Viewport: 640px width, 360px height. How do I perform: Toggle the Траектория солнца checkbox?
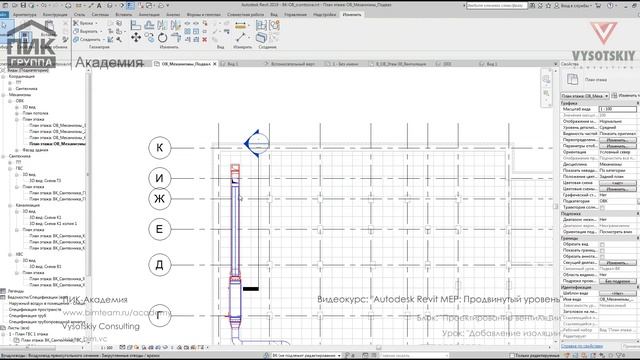602,208
